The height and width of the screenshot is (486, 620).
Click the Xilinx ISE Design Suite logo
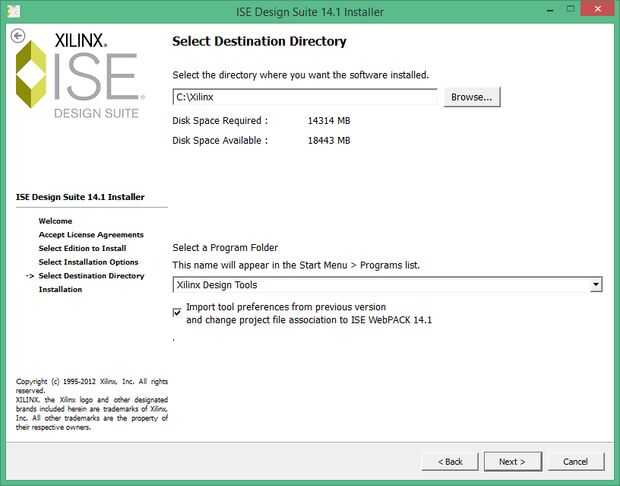pyautogui.click(x=80, y=75)
